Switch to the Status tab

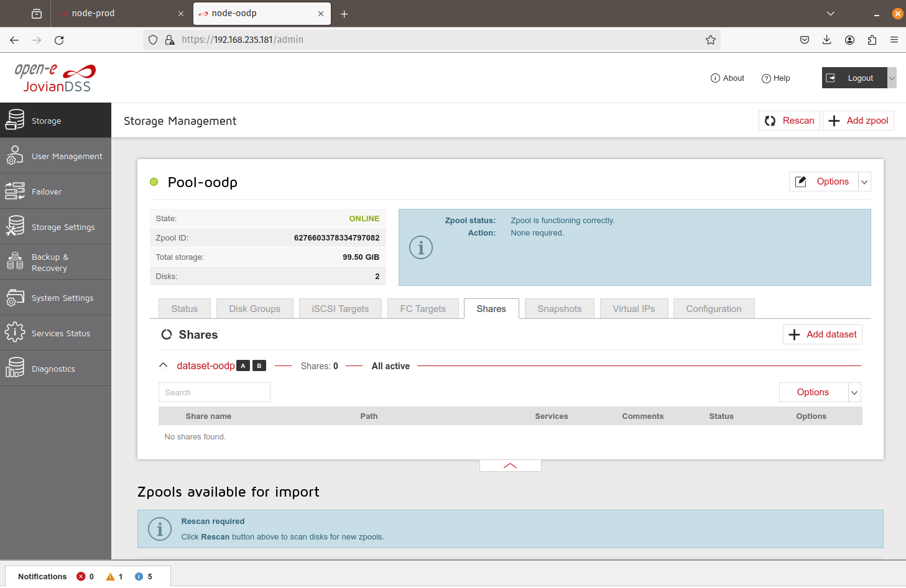pos(185,309)
